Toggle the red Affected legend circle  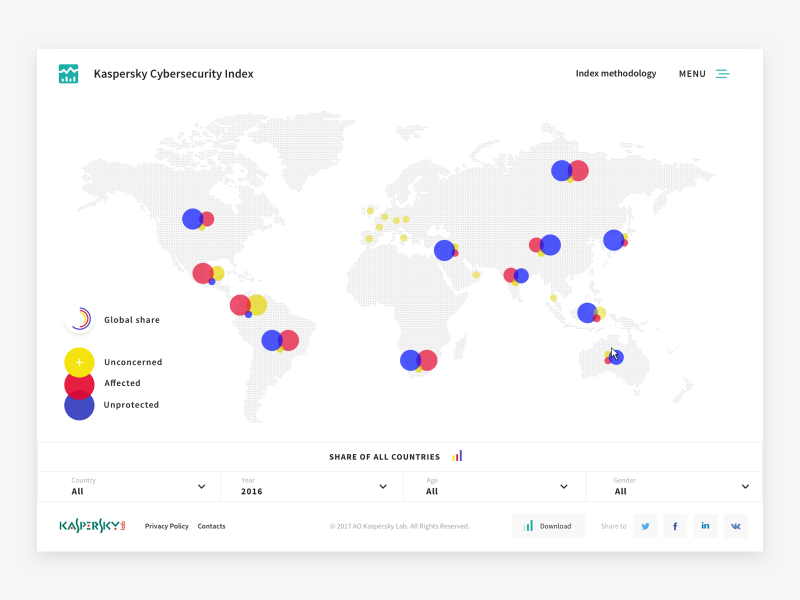tap(79, 384)
